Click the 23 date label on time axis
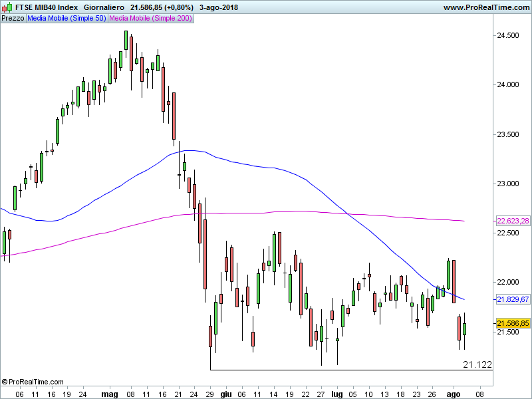The height and width of the screenshot is (399, 532). click(416, 394)
